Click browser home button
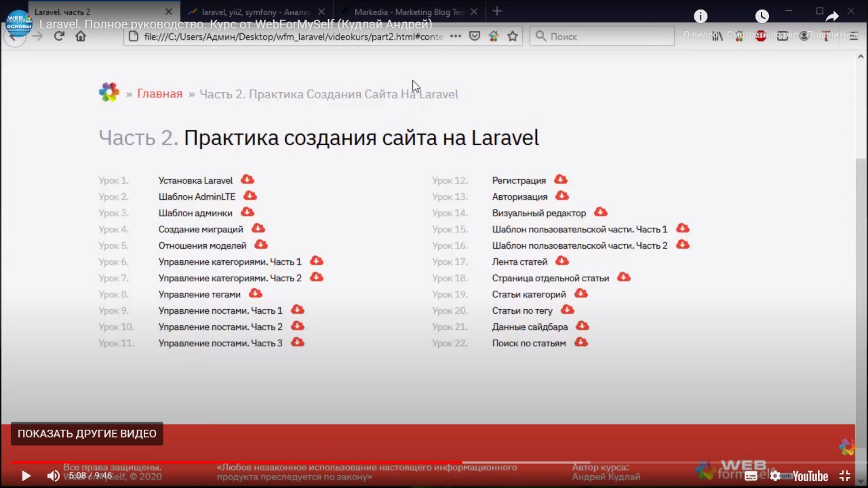 [81, 36]
